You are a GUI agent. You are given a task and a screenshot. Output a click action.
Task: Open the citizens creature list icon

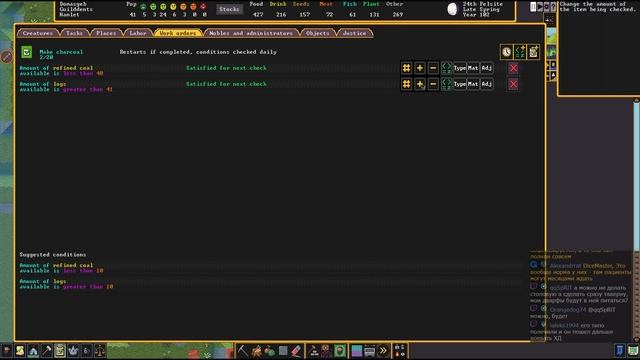click(x=7, y=351)
